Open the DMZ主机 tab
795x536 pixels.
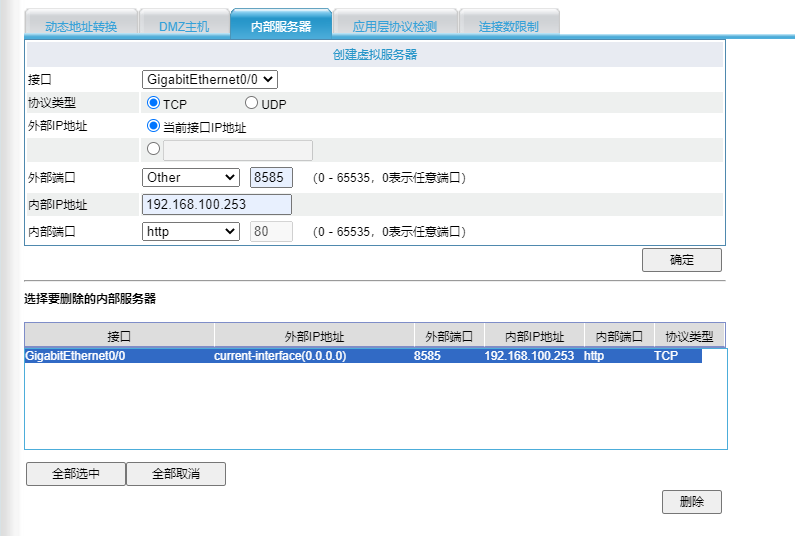[x=184, y=24]
